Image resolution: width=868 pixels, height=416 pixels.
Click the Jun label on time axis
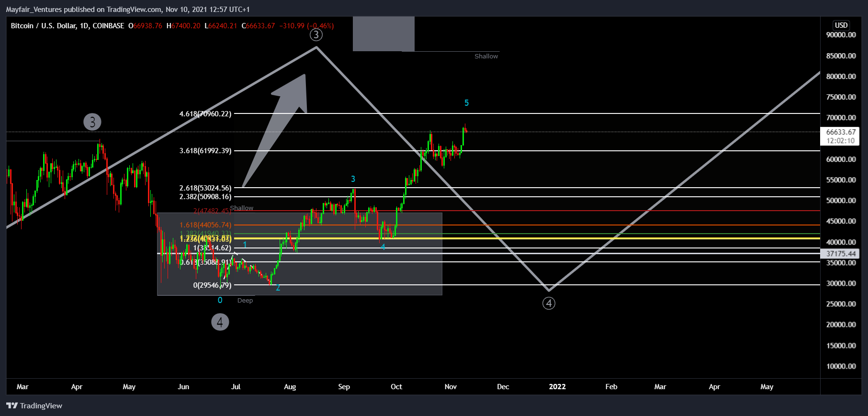[183, 387]
